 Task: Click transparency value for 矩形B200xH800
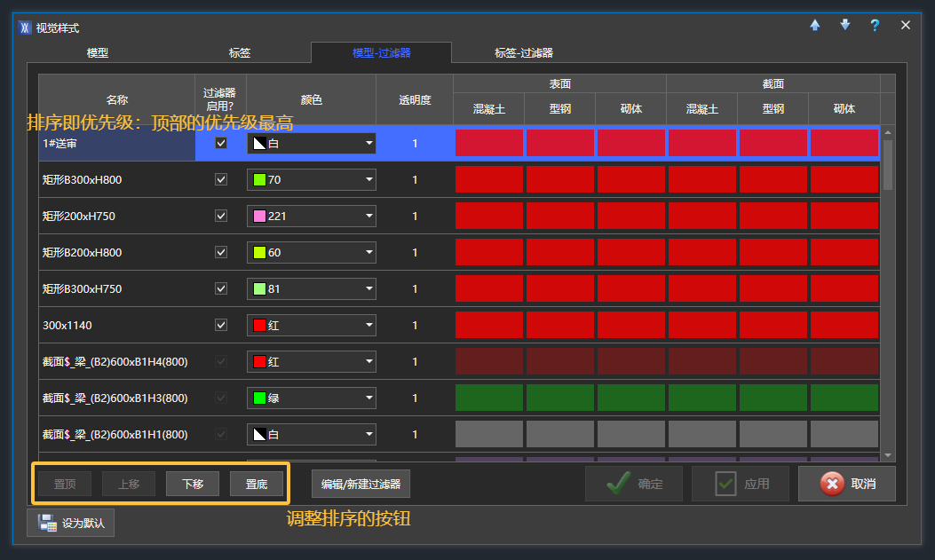[415, 252]
